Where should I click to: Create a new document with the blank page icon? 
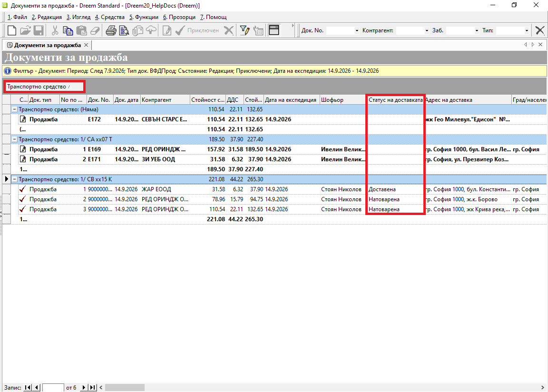(x=12, y=30)
